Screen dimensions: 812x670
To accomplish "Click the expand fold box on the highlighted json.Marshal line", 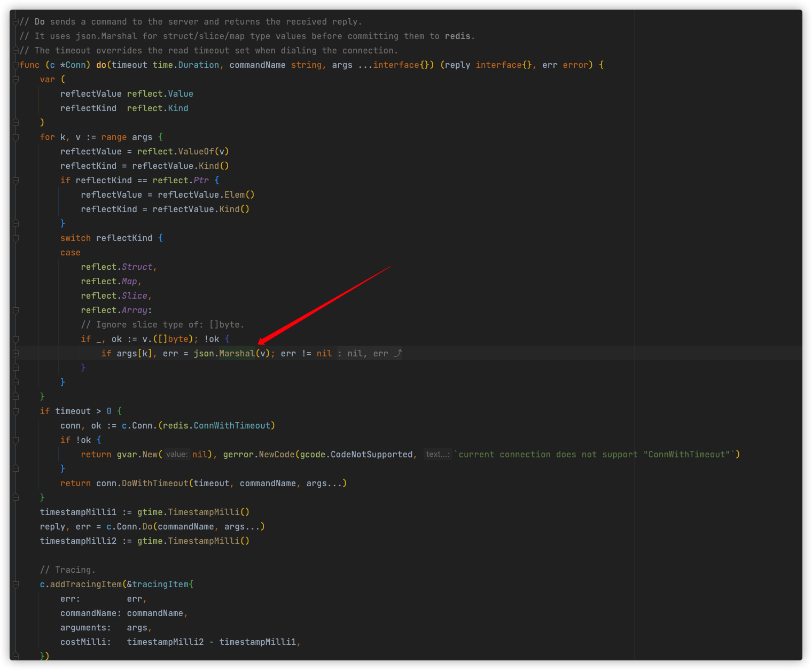I will (15, 353).
